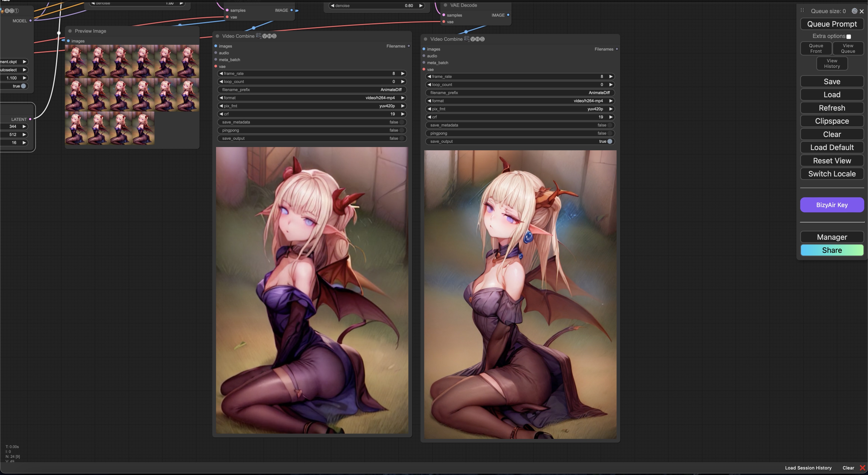The width and height of the screenshot is (868, 475).
Task: Collapse left Video Combine node via title dot
Action: coord(218,36)
